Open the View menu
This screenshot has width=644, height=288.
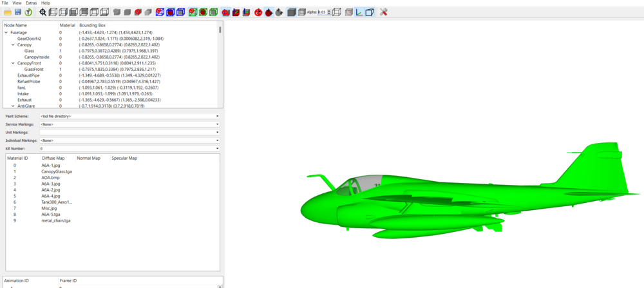[17, 3]
